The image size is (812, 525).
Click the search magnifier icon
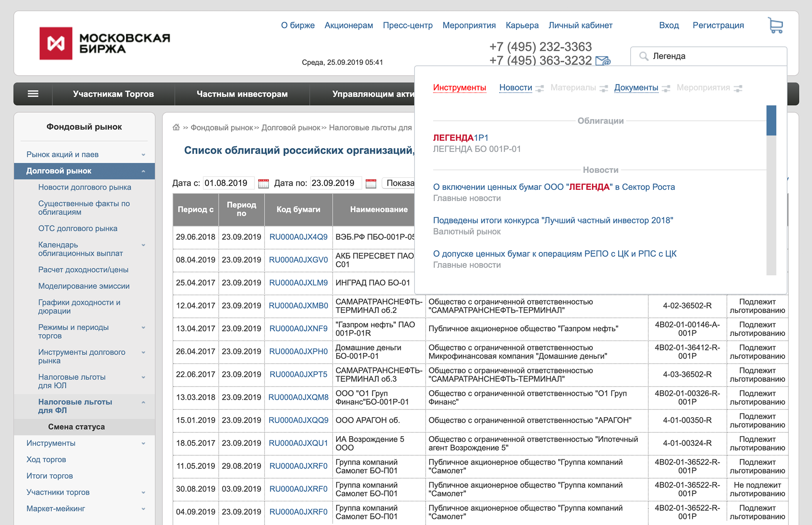(x=644, y=56)
